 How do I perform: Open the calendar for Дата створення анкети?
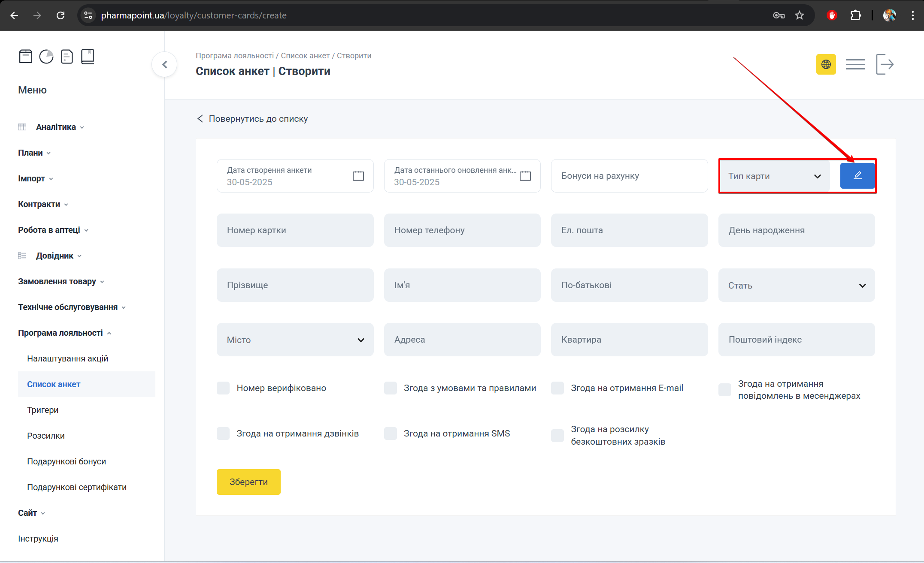[x=357, y=176]
